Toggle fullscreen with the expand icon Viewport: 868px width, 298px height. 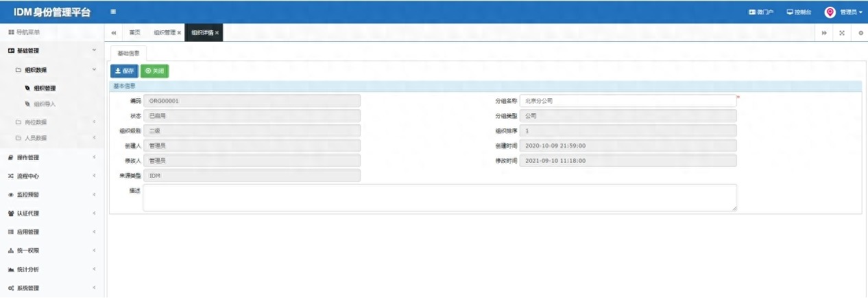(842, 33)
